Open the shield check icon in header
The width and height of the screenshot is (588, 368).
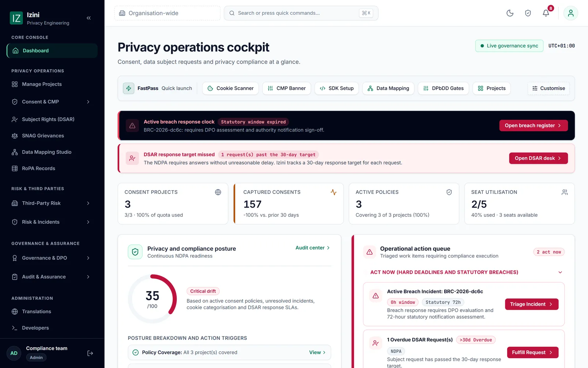coord(528,13)
